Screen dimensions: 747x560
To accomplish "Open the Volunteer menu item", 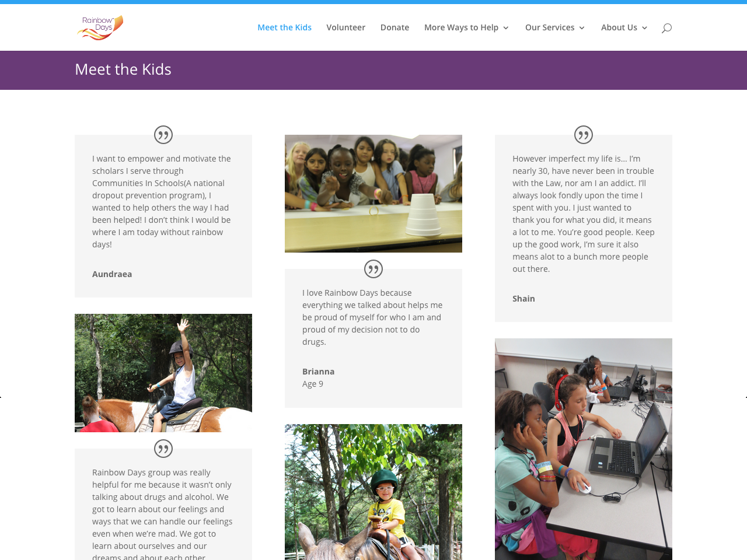I will (345, 27).
